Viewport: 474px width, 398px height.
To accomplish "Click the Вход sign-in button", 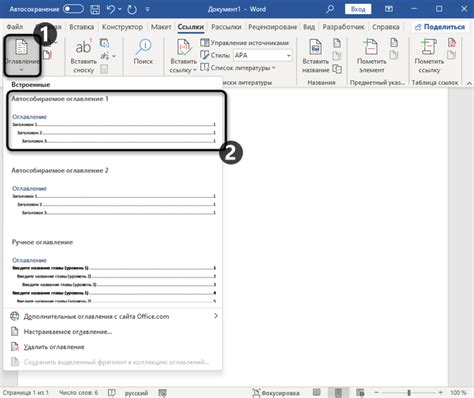I will click(x=358, y=9).
